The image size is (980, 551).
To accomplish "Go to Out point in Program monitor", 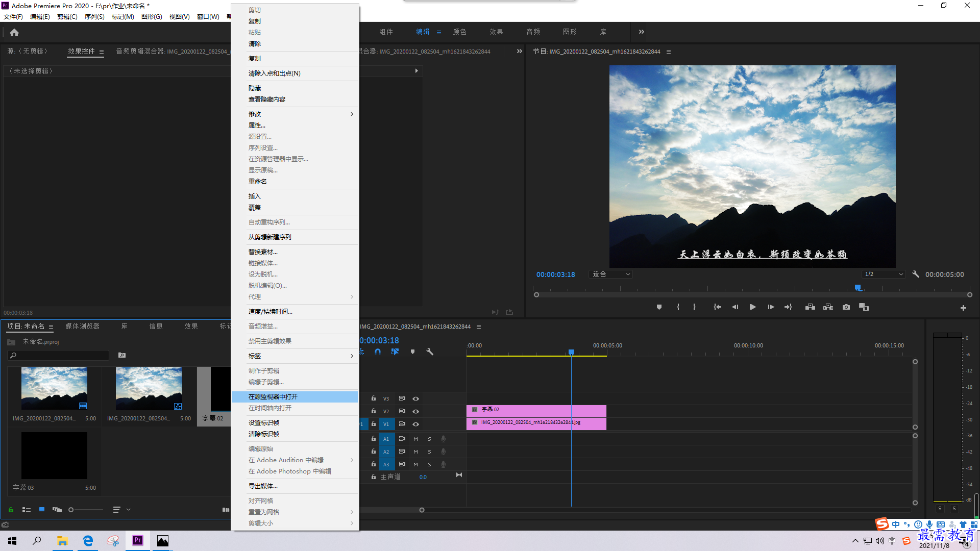I will coord(788,307).
